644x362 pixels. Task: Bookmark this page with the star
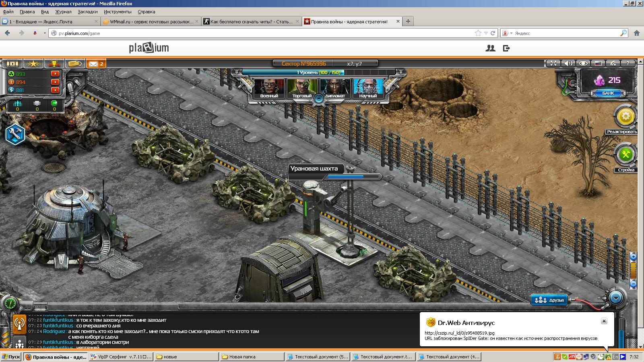point(478,33)
